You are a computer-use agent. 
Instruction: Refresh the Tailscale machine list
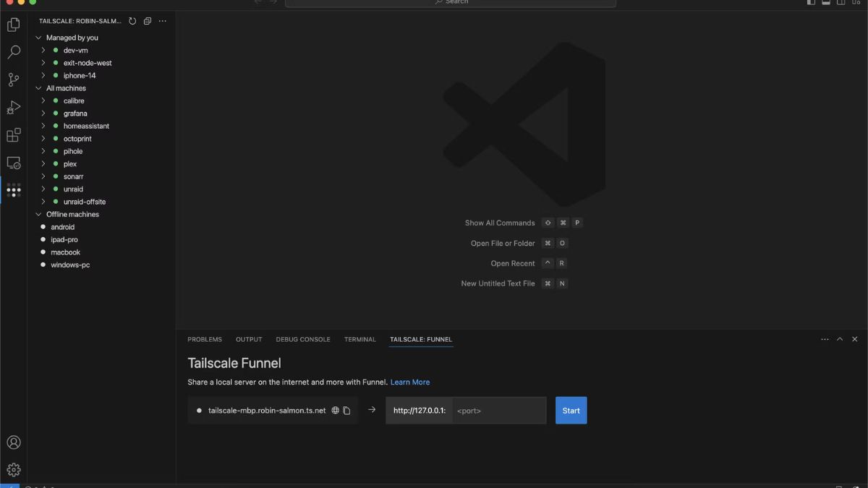[132, 21]
